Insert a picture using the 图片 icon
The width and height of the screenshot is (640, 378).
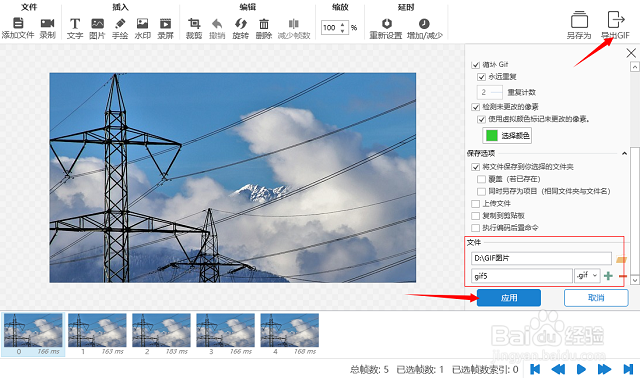[97, 23]
